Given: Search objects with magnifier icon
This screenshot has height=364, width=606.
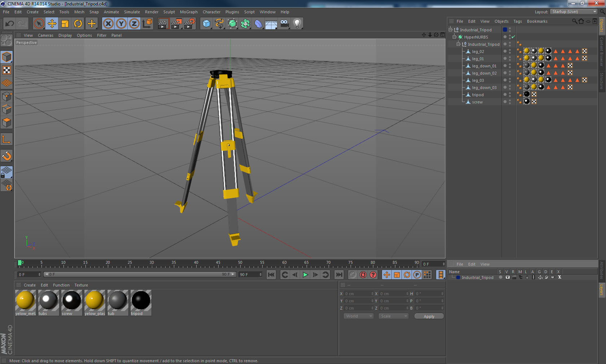Looking at the screenshot, I should click(574, 21).
